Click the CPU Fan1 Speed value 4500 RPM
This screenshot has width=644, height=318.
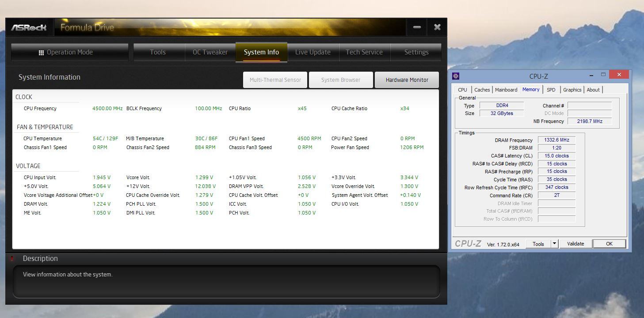pyautogui.click(x=309, y=138)
